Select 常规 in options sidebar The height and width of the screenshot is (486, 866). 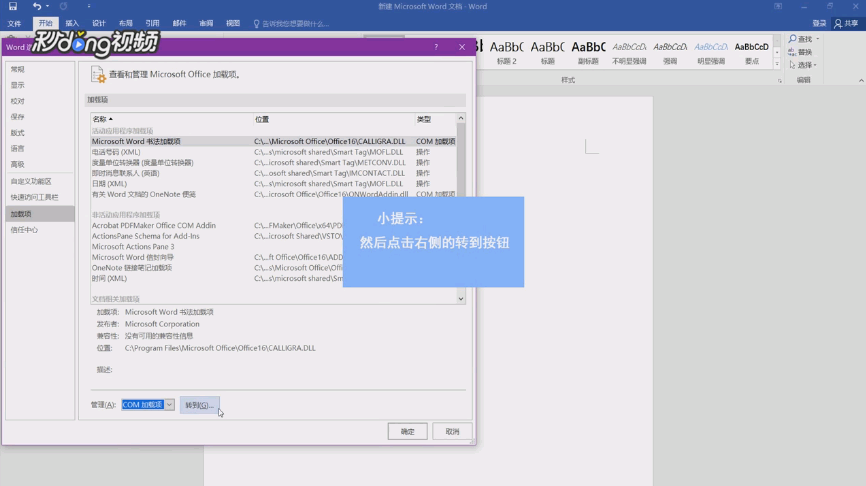40,69
